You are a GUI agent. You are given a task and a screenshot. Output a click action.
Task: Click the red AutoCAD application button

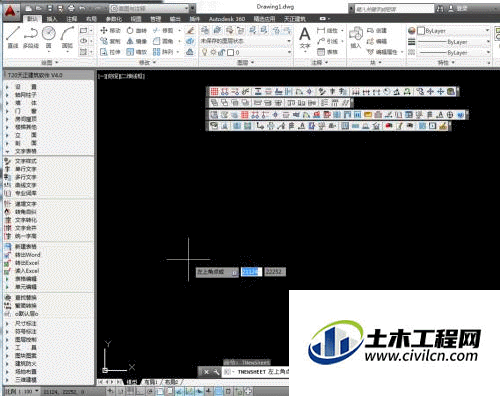pos(10,10)
